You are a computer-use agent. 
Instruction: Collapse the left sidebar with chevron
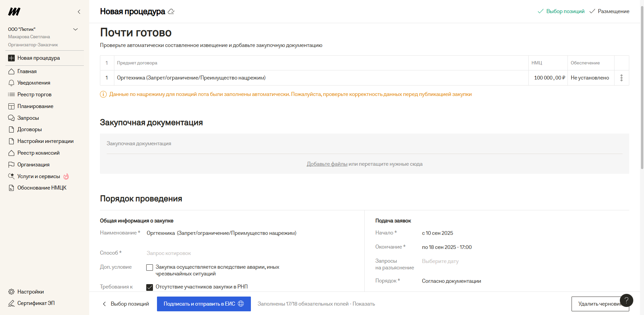click(x=79, y=12)
